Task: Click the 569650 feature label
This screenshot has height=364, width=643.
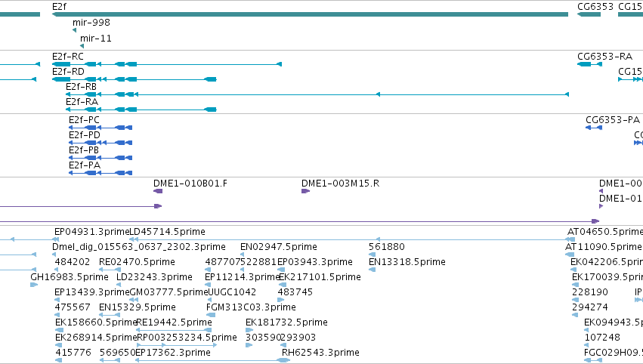Action: (117, 353)
